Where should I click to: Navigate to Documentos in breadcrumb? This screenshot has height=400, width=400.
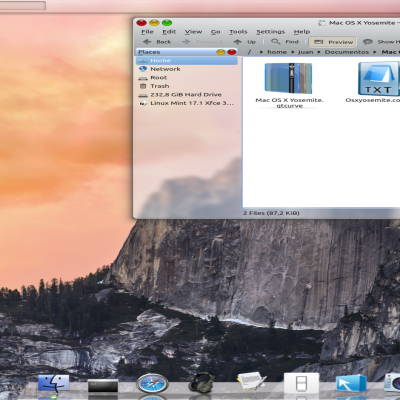pyautogui.click(x=347, y=52)
